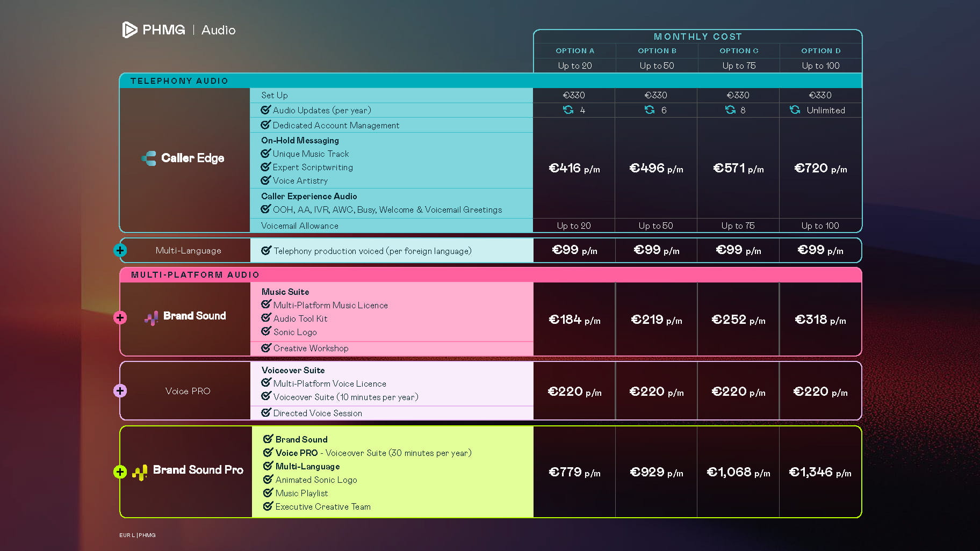
Task: Click the Music Suite heading
Action: coord(285,292)
